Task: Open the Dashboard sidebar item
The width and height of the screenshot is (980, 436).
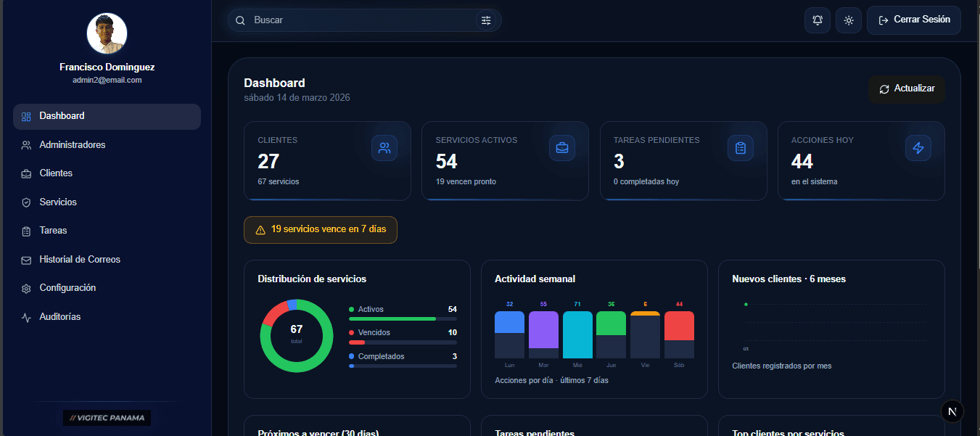Action: click(x=107, y=116)
